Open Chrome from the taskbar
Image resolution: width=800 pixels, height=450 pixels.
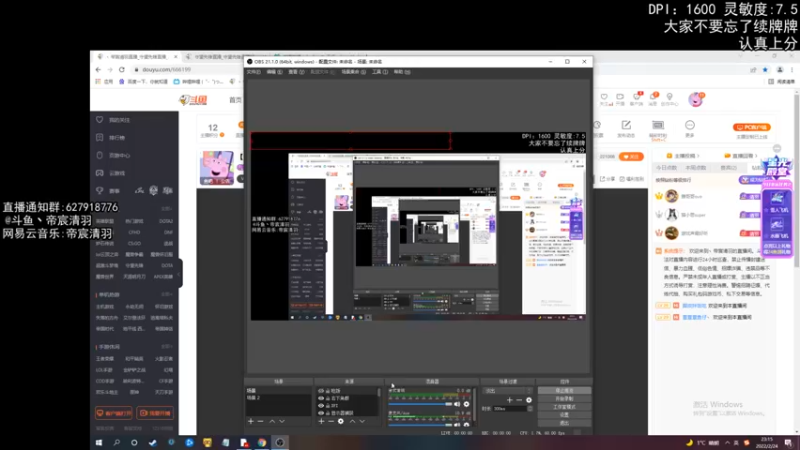tap(262, 442)
